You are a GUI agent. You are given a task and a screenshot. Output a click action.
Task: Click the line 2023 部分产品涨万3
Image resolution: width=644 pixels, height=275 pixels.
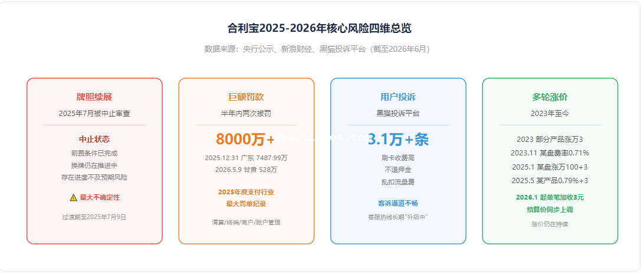pyautogui.click(x=550, y=140)
